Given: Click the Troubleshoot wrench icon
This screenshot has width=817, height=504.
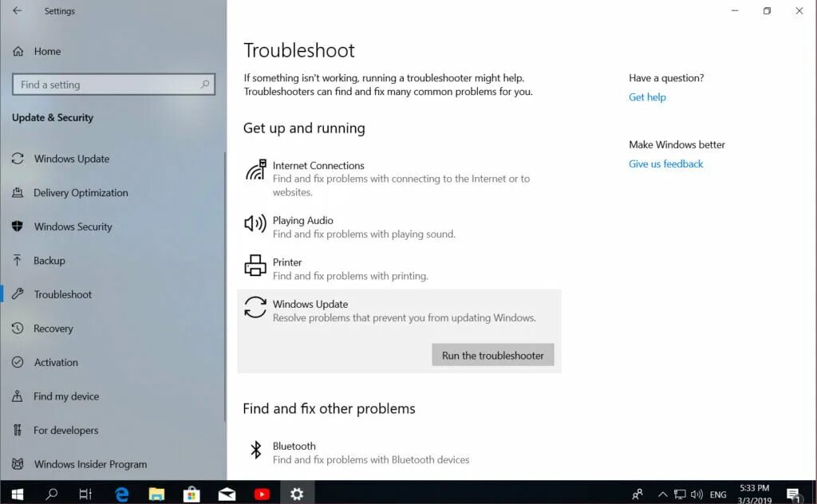Looking at the screenshot, I should [18, 294].
